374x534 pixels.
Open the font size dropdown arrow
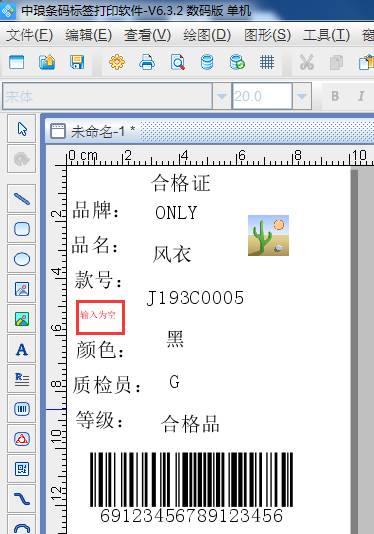point(301,96)
